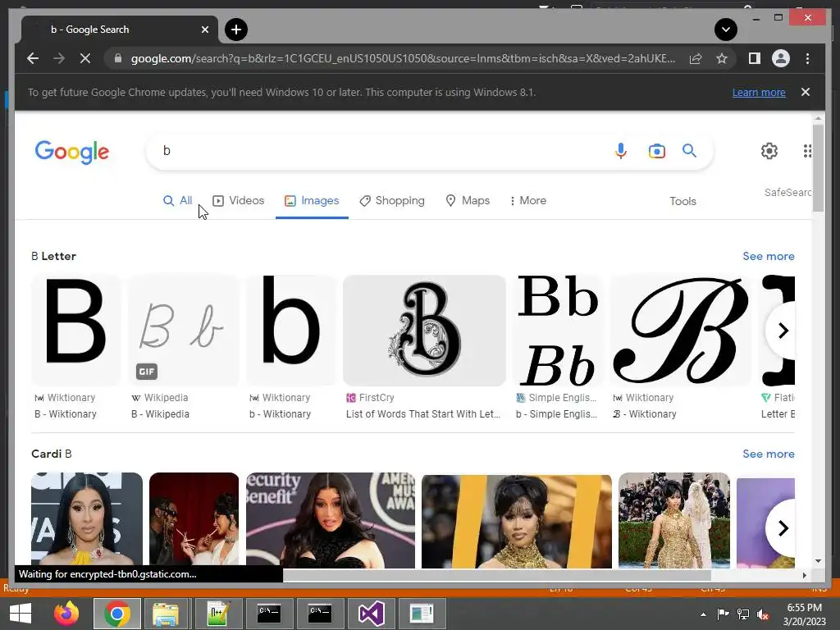This screenshot has height=630, width=840.
Task: Search by image with the camera icon
Action: (x=657, y=151)
